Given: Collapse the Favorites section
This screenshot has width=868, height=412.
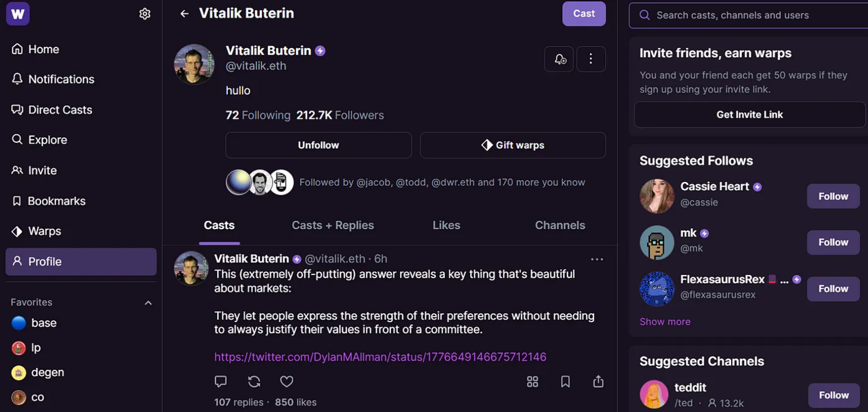Looking at the screenshot, I should click(148, 303).
